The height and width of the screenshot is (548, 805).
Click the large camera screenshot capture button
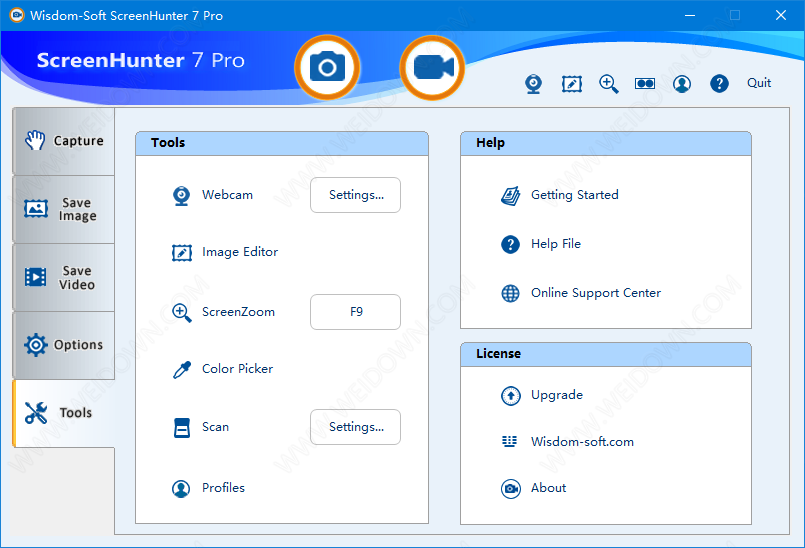coord(327,67)
